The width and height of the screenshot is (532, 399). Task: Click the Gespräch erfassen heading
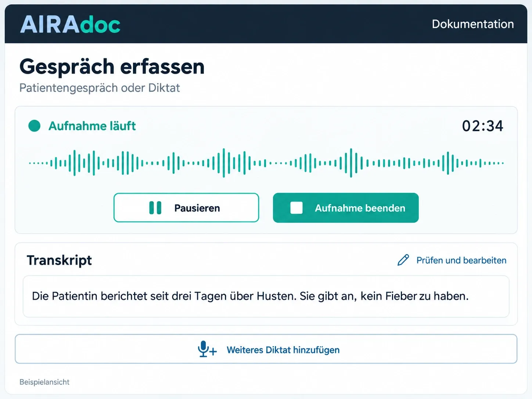[x=112, y=66]
